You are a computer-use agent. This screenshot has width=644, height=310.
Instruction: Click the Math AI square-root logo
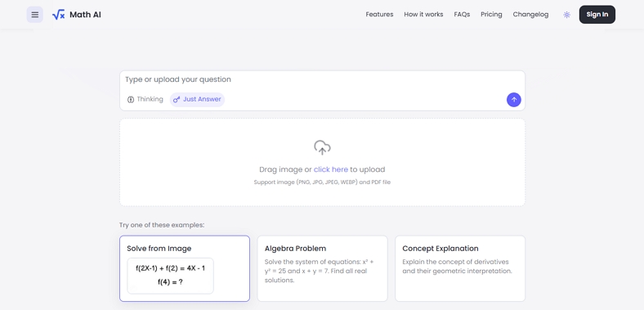point(58,15)
